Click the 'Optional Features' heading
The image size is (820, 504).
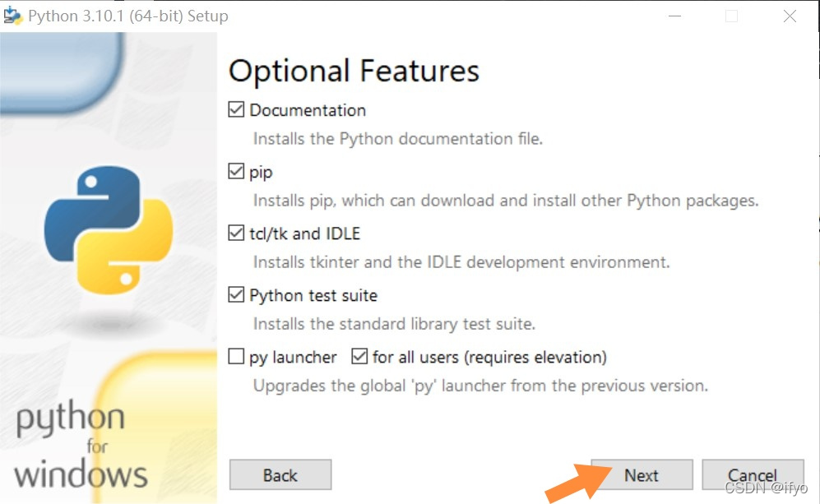(354, 72)
